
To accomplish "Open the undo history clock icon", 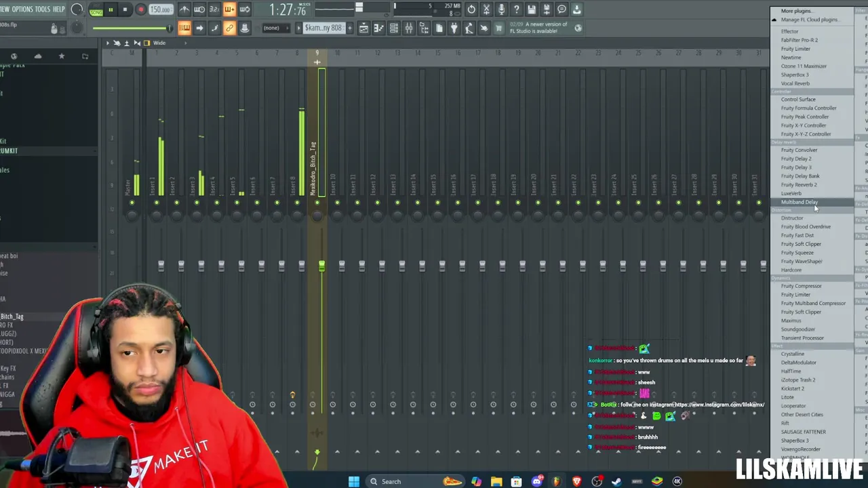I will tap(471, 9).
